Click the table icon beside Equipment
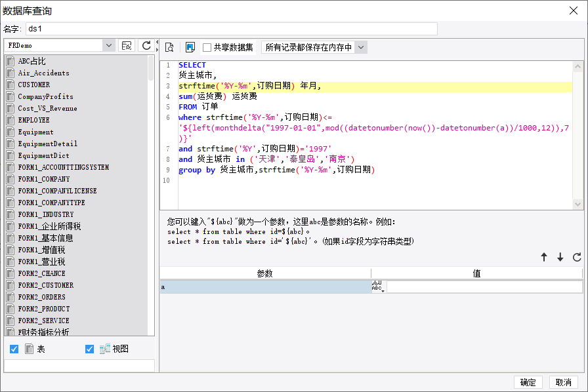Viewport: 588px width, 392px height. [10, 132]
